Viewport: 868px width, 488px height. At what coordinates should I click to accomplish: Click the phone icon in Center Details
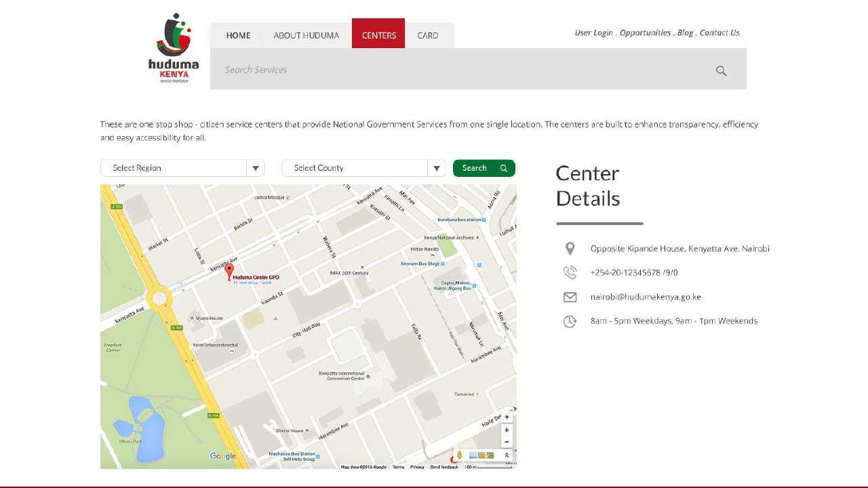coord(570,272)
